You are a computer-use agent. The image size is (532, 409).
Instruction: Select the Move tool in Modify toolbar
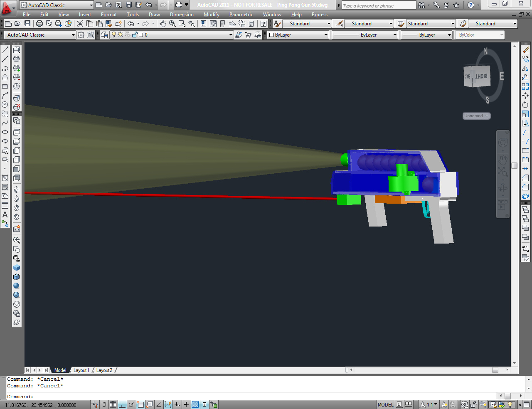tap(525, 96)
